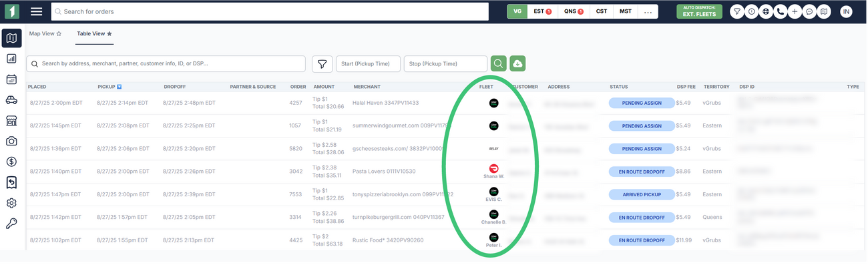Click order number 7553
Image resolution: width=868 pixels, height=269 pixels.
pos(296,194)
